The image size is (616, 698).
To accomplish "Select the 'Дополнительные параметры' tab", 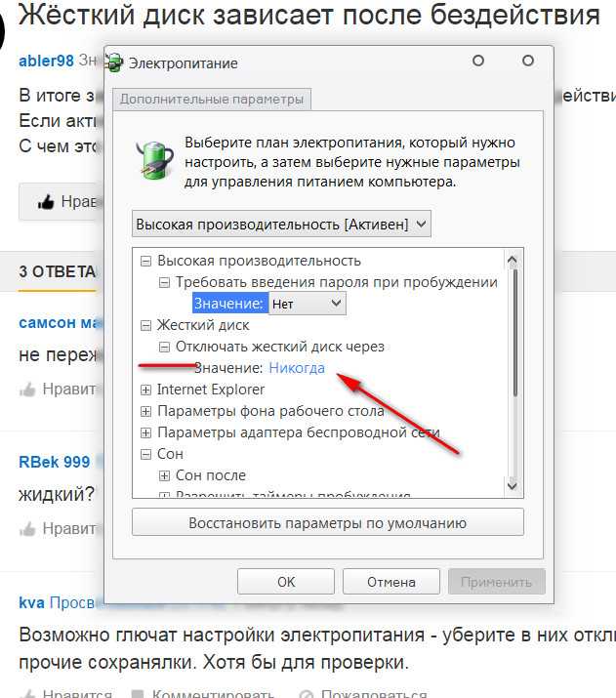I will (212, 99).
